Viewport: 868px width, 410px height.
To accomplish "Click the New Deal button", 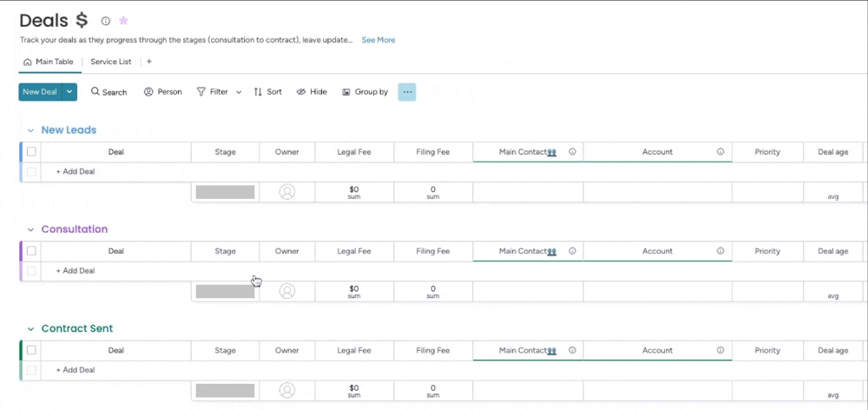I will 40,92.
